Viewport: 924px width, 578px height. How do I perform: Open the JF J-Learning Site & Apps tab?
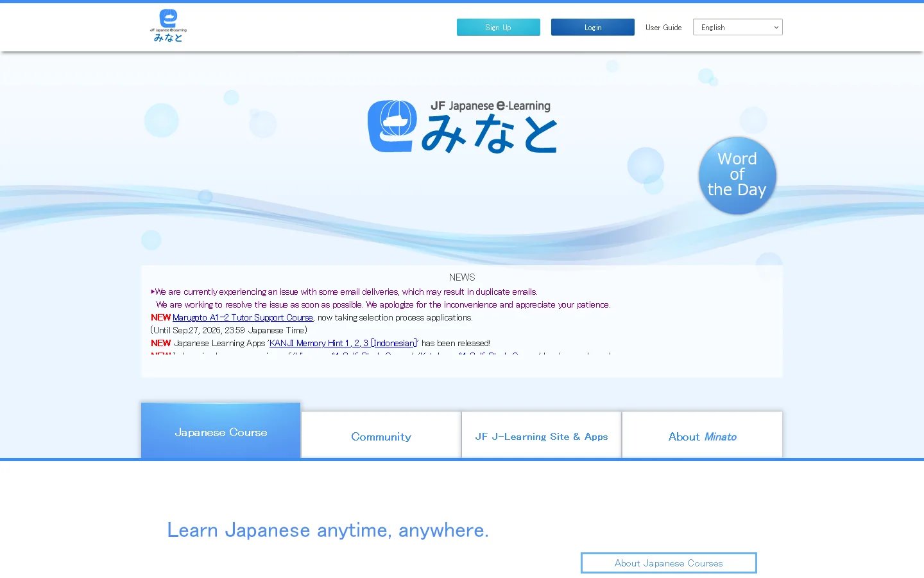point(542,435)
